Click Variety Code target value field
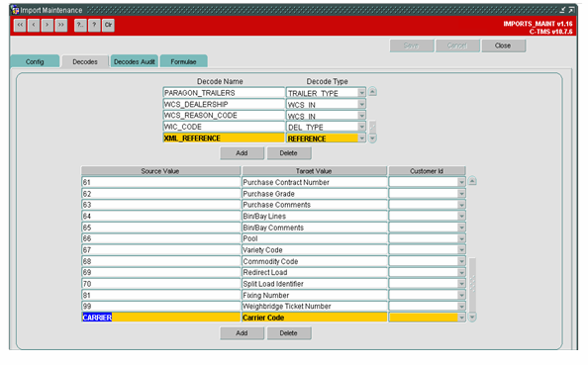 (314, 250)
